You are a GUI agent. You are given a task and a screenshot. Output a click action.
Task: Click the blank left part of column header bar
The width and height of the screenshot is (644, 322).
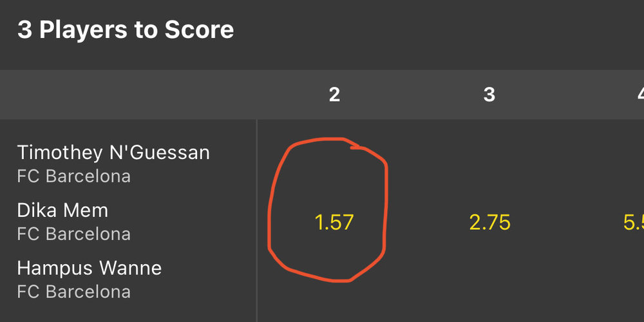(x=128, y=95)
